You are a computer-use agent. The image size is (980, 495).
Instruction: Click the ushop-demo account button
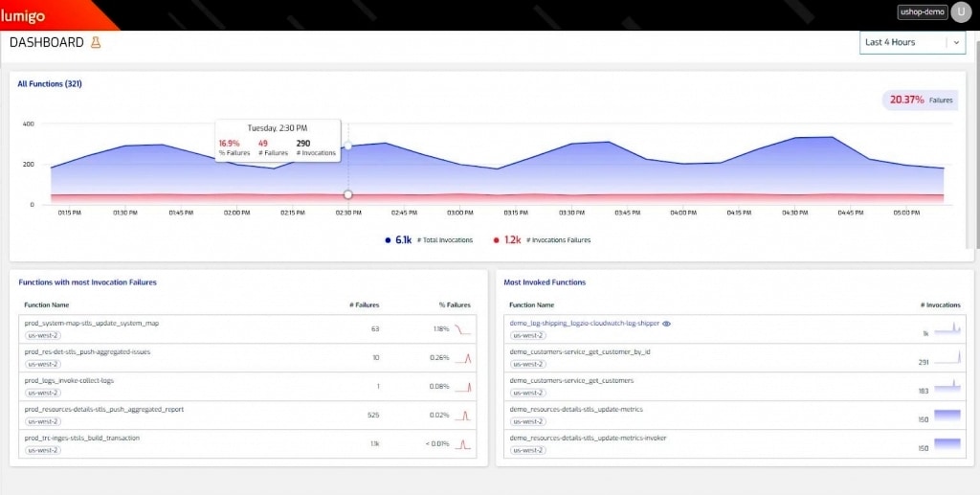tap(923, 12)
